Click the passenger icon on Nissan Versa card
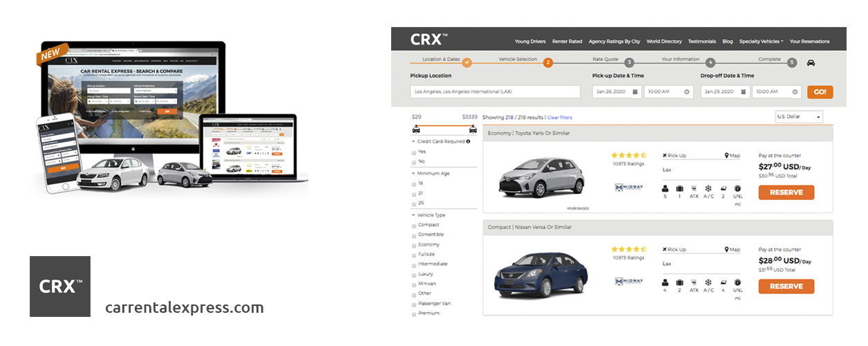The height and width of the screenshot is (346, 868). [666, 282]
